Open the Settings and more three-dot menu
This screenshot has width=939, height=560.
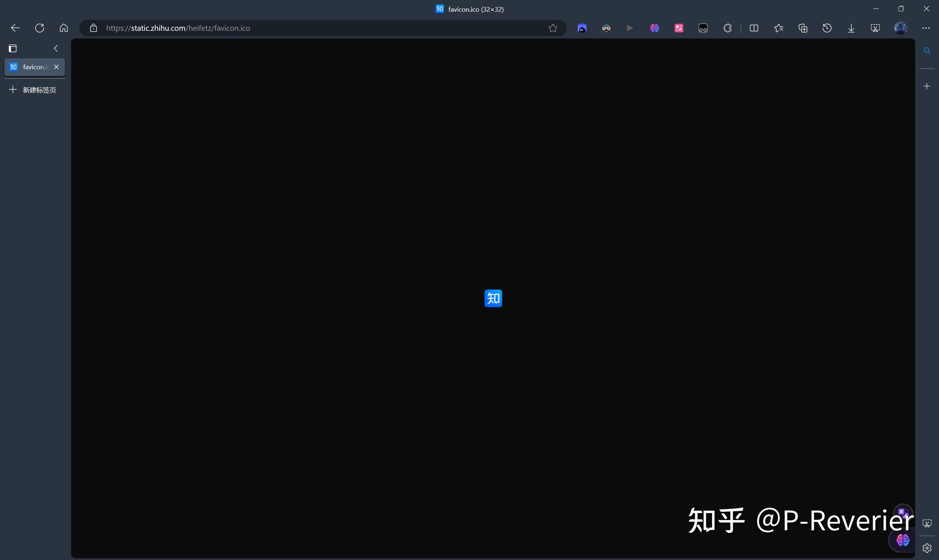click(x=926, y=28)
